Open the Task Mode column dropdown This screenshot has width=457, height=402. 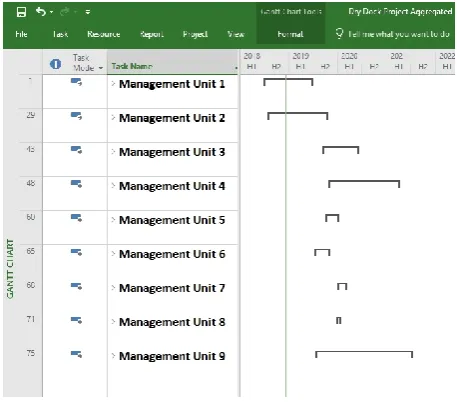pos(101,68)
